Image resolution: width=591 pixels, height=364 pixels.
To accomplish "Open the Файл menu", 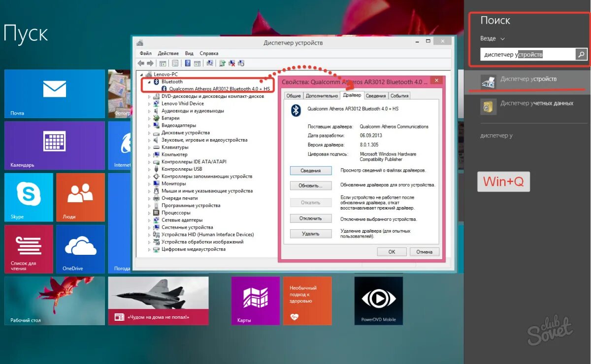I will (x=145, y=53).
